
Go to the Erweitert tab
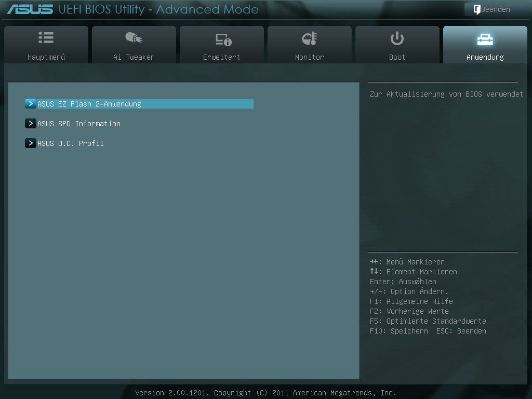click(x=221, y=45)
